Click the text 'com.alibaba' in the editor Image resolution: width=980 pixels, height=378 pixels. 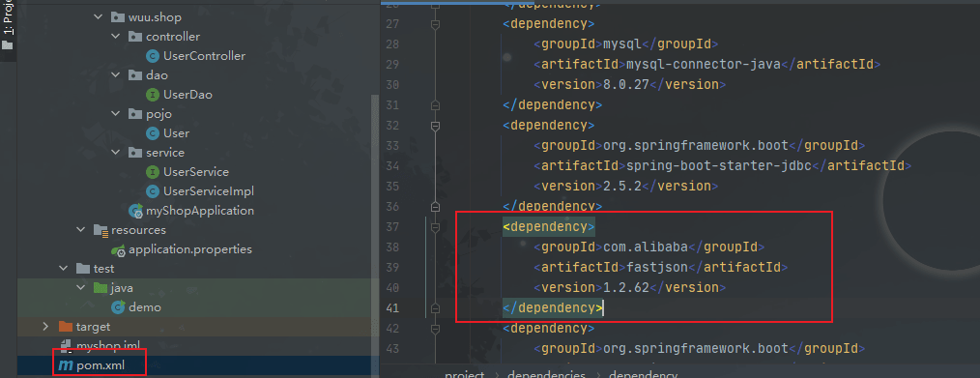645,247
